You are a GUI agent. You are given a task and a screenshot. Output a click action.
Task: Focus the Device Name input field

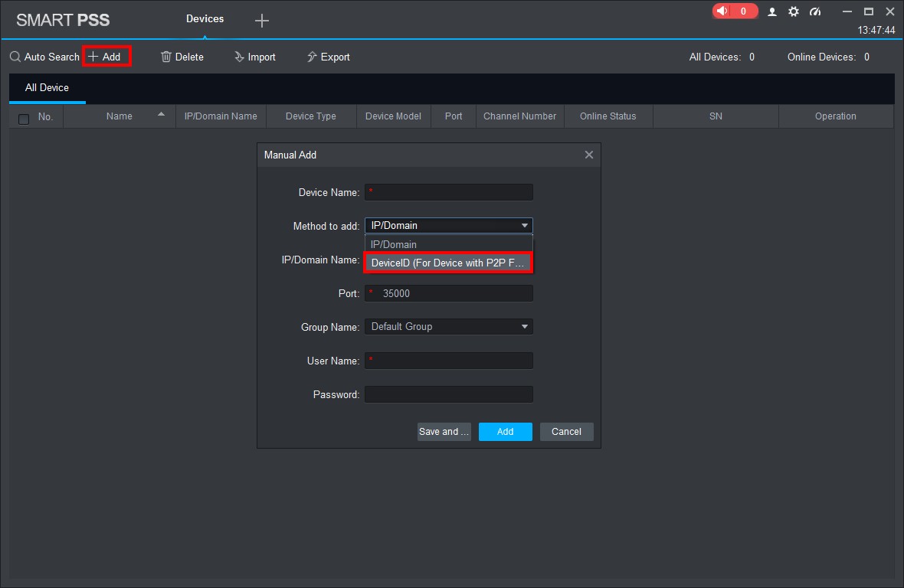click(452, 192)
